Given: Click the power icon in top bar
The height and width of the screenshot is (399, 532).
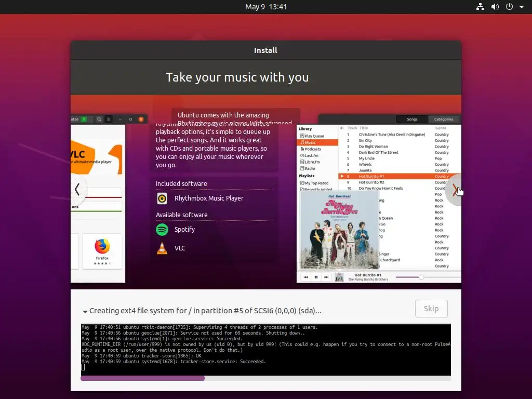Looking at the screenshot, I should coord(509,7).
